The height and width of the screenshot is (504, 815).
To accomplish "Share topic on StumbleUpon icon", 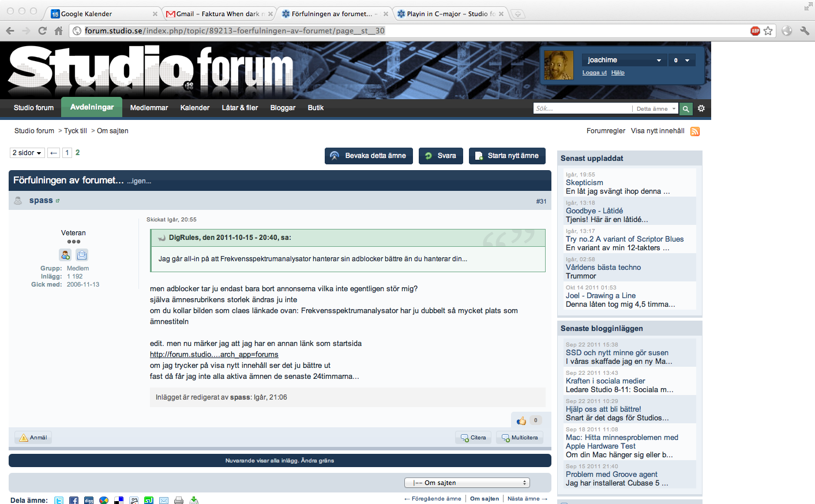I will tap(149, 500).
